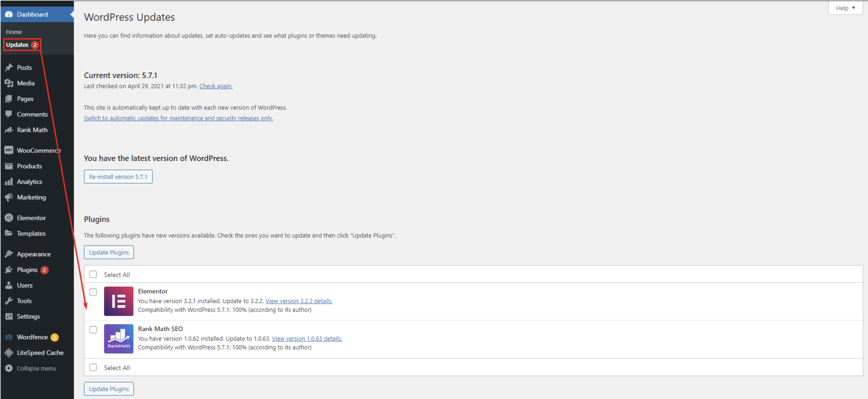The width and height of the screenshot is (868, 399).
Task: Click the Rank Math chart icon
Action: (9, 130)
